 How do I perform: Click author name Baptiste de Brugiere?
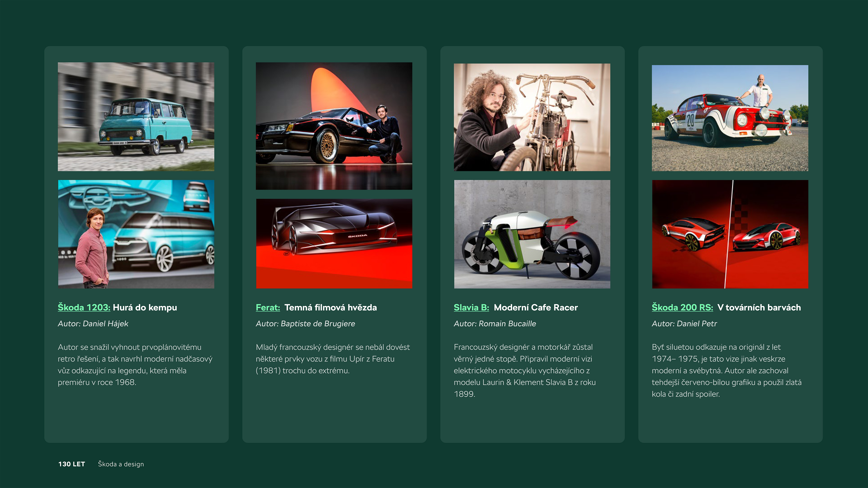click(318, 324)
